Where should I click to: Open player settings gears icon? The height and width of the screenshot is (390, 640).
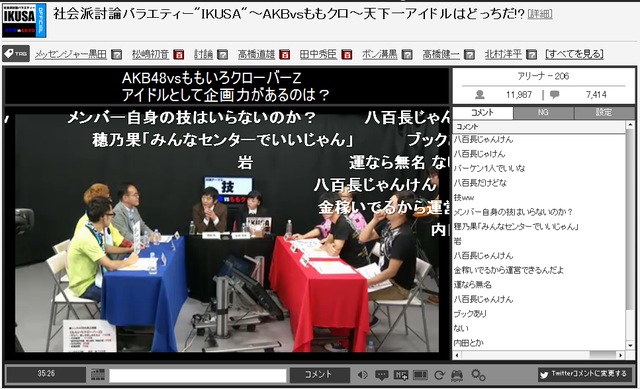point(478,375)
